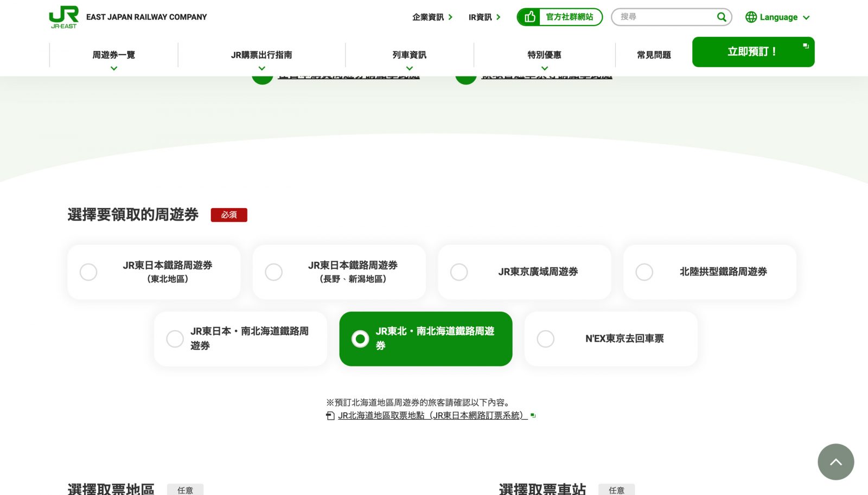The height and width of the screenshot is (495, 868).
Task: Click the search magnifier icon
Action: pyautogui.click(x=722, y=17)
